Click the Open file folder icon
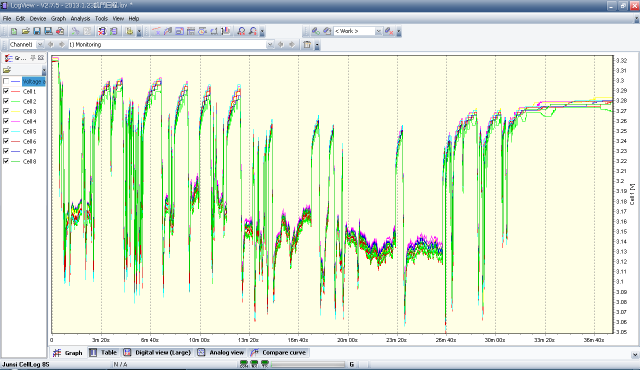The height and width of the screenshot is (370, 640). pyautogui.click(x=25, y=31)
